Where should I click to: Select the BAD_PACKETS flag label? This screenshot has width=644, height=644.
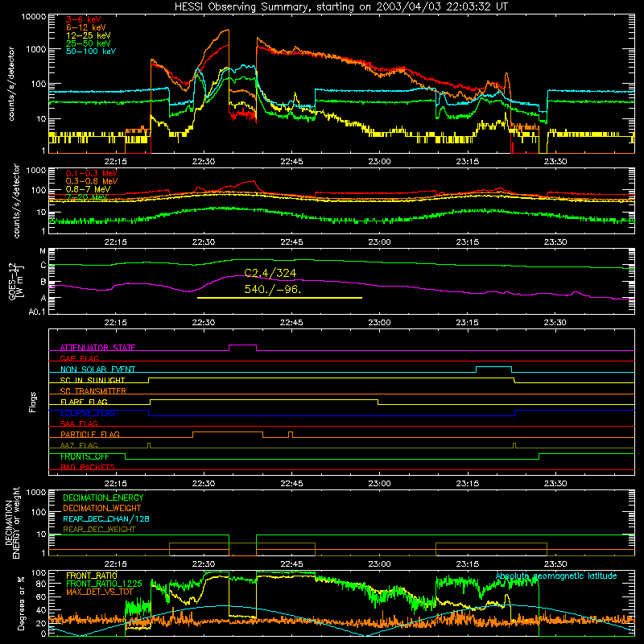(x=88, y=468)
